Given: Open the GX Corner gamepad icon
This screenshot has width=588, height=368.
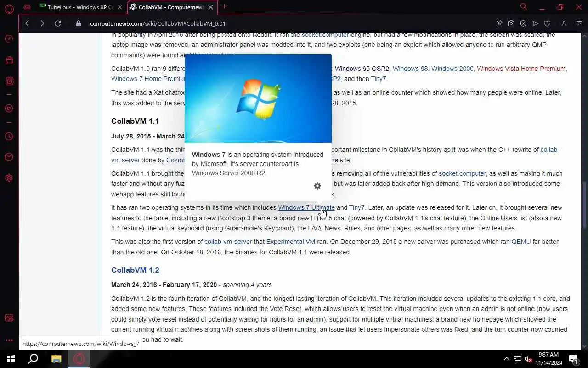Looking at the screenshot, I should click(x=28, y=7).
